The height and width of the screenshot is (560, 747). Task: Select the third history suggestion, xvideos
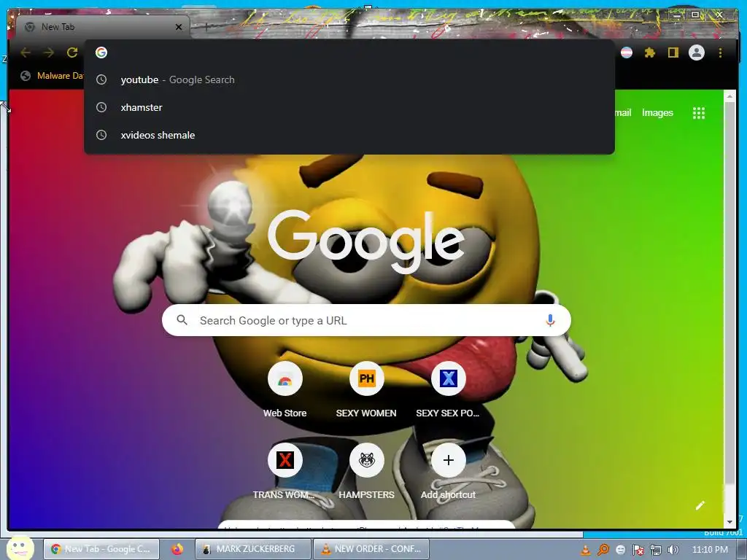pos(349,135)
